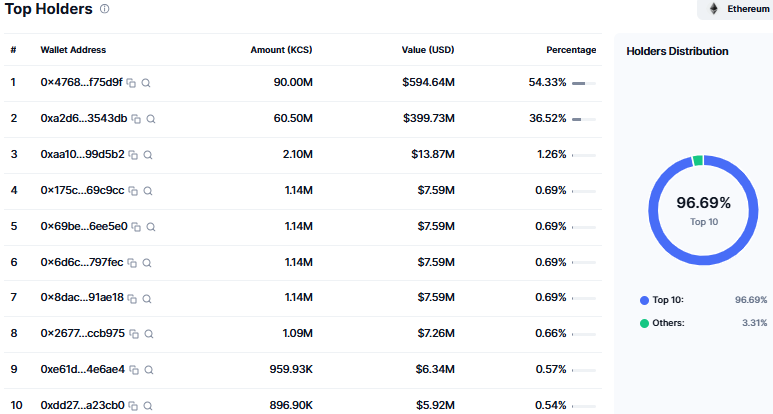Copy wallet address 0x4768...f75d9f
The image size is (773, 414).
click(x=131, y=83)
